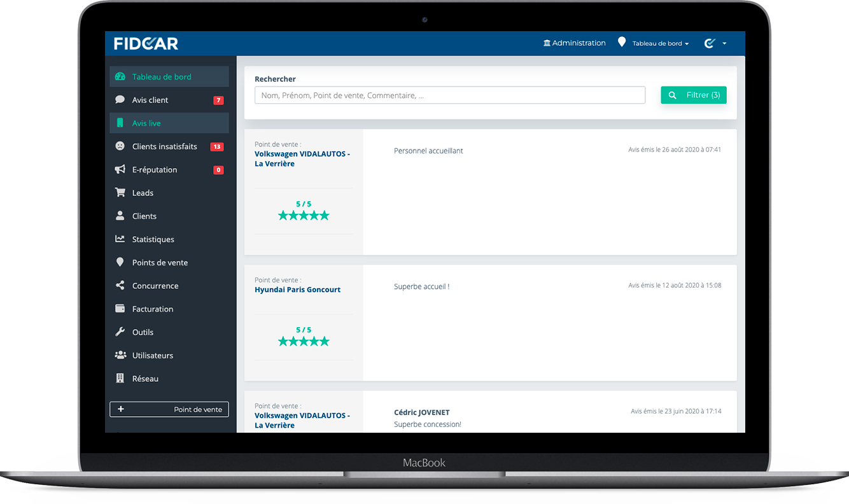Click the FIDCAR logo in header
Viewport: 849px width, 504px height.
click(146, 44)
